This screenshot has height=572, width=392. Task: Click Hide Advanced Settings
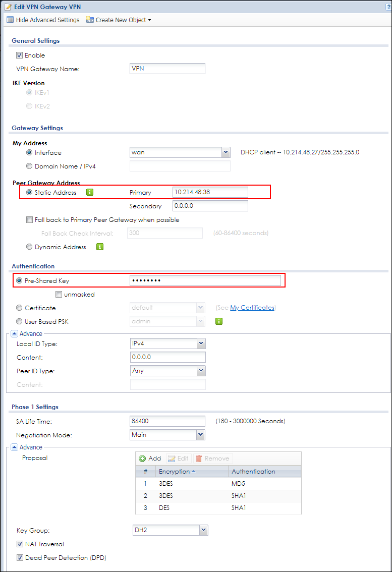click(43, 20)
